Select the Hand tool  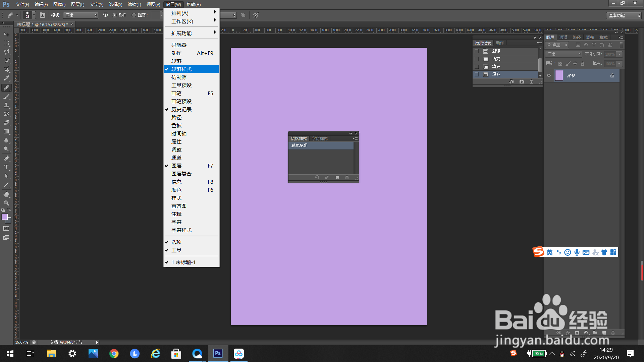click(x=6, y=194)
